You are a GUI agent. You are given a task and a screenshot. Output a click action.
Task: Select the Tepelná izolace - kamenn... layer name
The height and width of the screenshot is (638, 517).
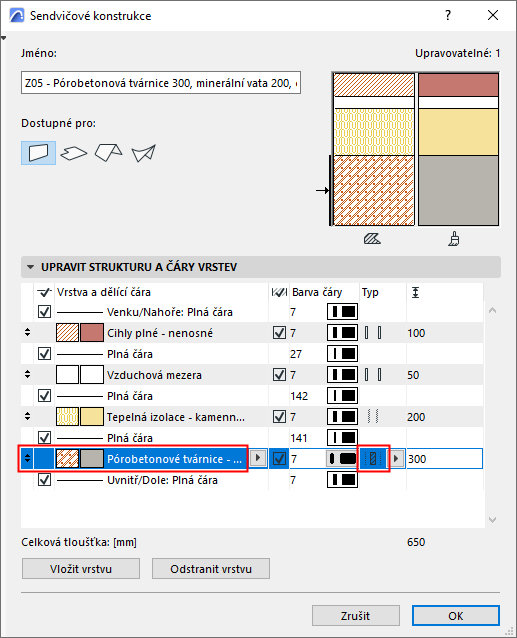pos(176,417)
